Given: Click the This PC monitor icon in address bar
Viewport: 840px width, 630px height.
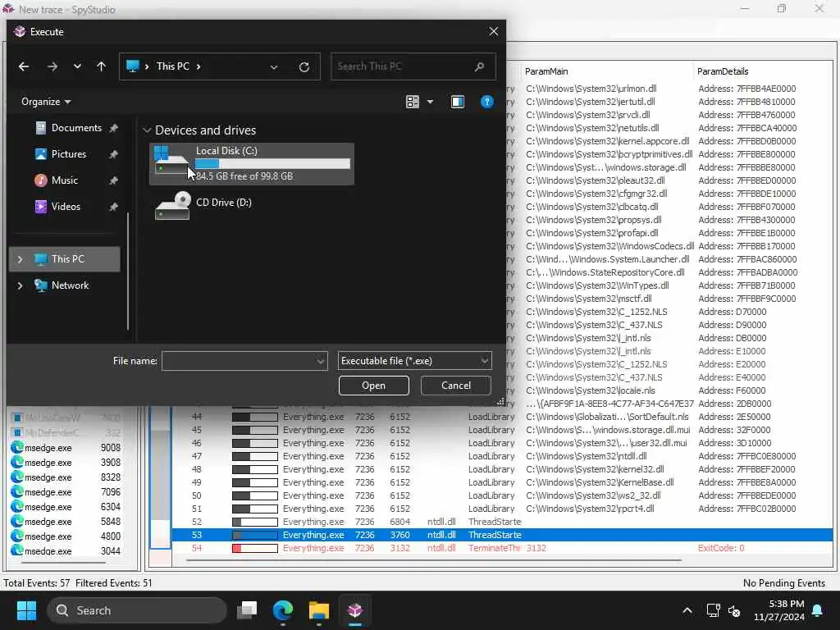Looking at the screenshot, I should point(132,66).
